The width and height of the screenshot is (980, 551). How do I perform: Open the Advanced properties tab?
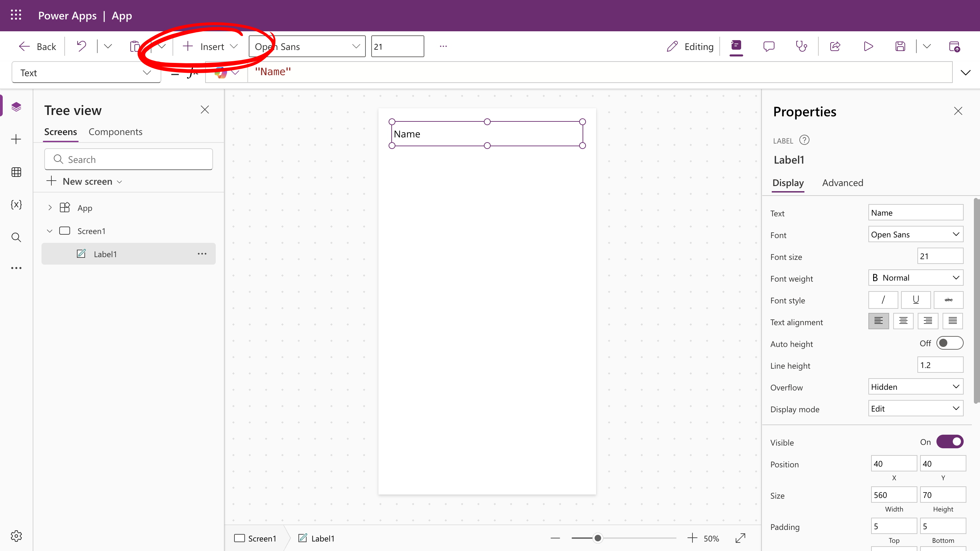(842, 183)
